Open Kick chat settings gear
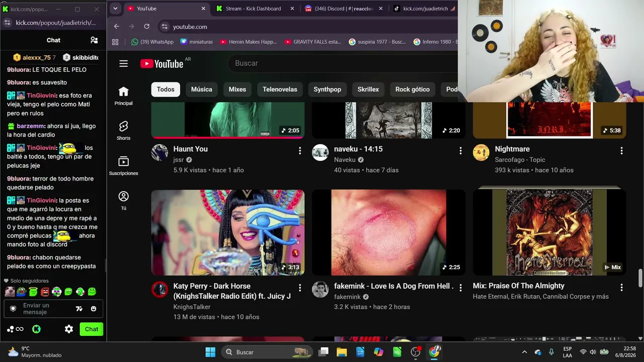This screenshot has width=644, height=362. click(x=69, y=329)
